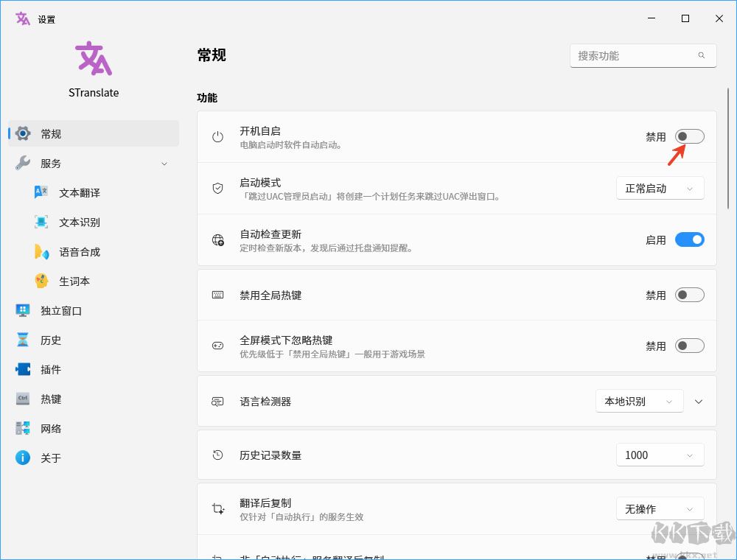
Task: Click the 启用 status label
Action: 656,240
